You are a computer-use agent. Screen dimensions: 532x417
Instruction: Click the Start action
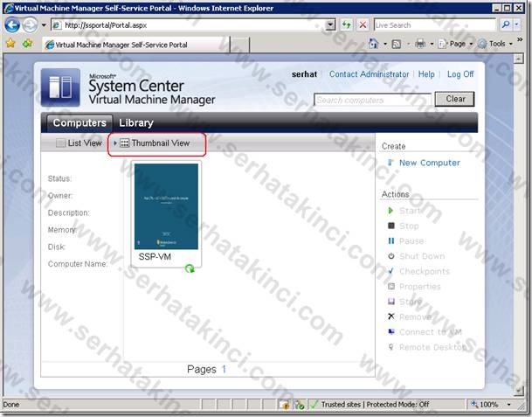point(411,211)
